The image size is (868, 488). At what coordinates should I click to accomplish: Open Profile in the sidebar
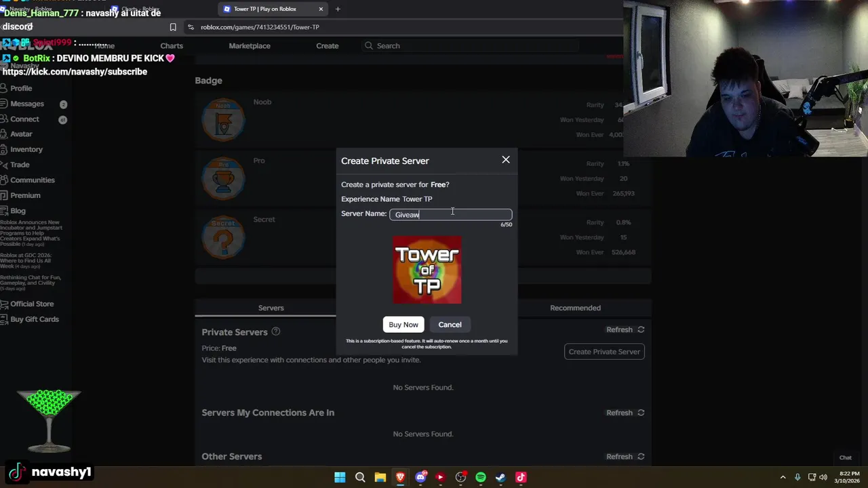pos(21,88)
